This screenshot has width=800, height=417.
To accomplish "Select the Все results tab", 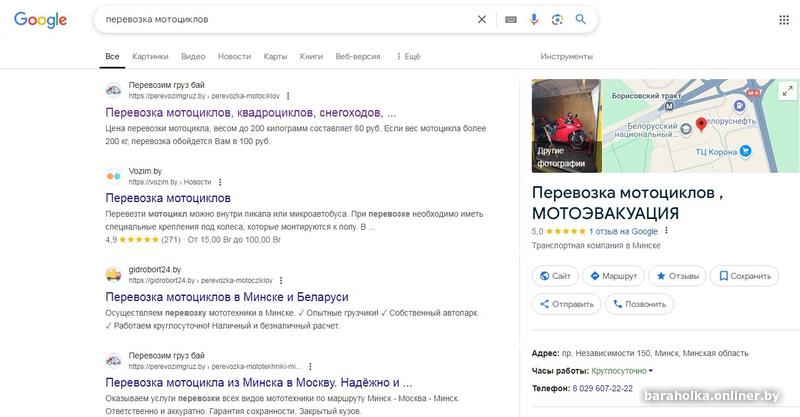I will (x=112, y=57).
